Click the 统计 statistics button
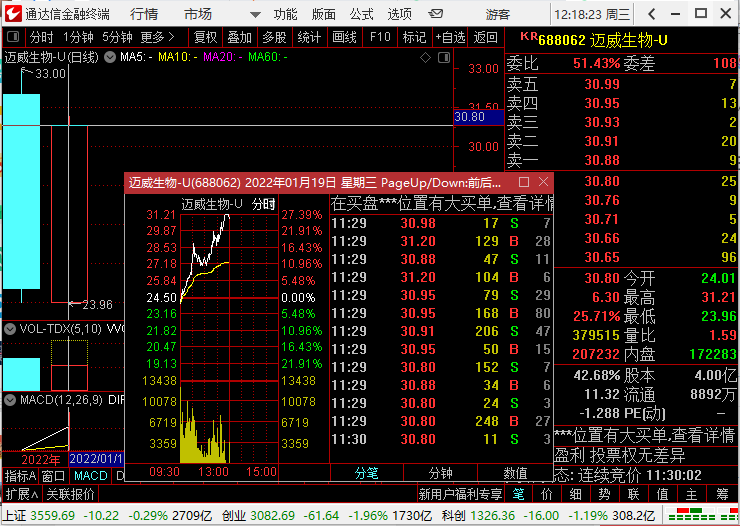This screenshot has width=740, height=526. click(309, 37)
